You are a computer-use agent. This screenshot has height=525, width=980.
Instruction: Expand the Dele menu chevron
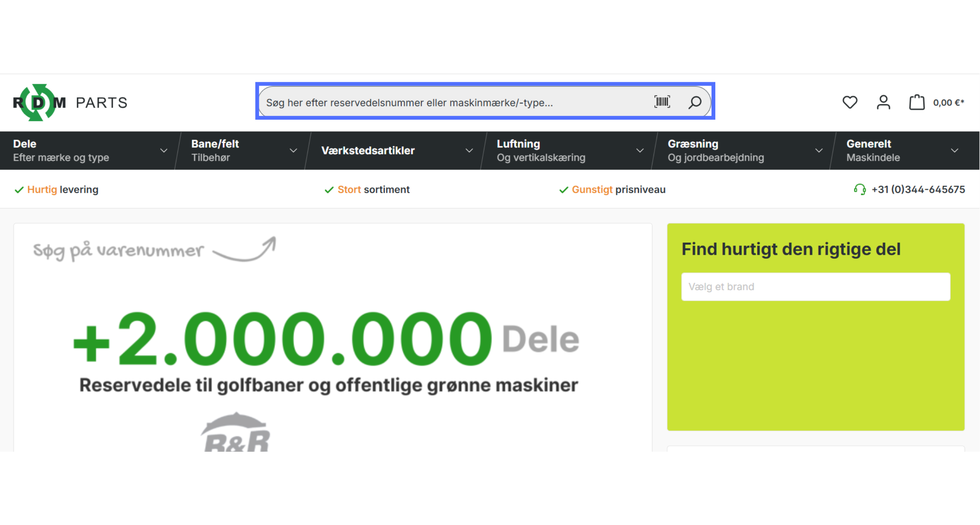coord(164,151)
